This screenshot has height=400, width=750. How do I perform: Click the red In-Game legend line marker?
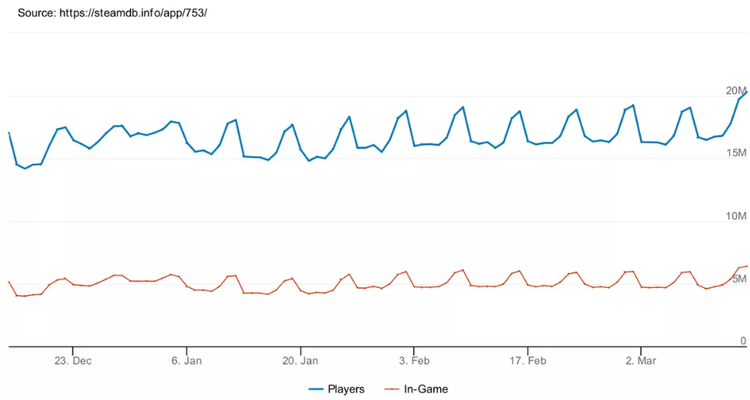(x=393, y=388)
